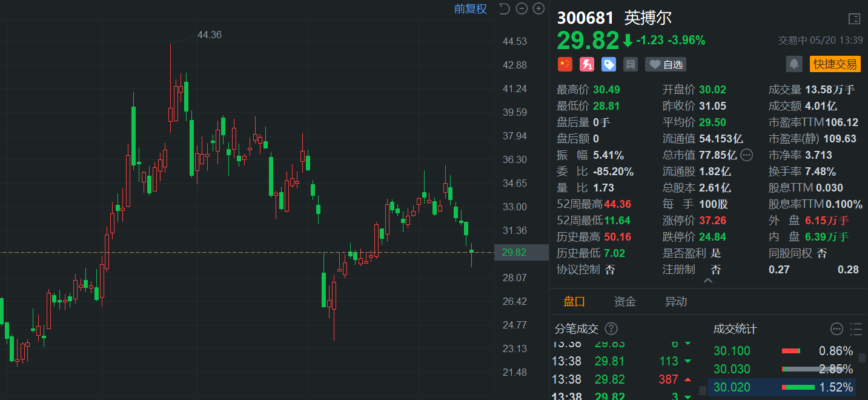Click the 内盘 value 6.39万手
Screen dimensions: 868x400
[827, 237]
